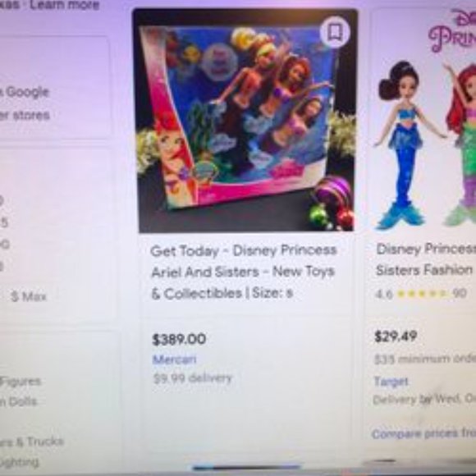Image resolution: width=476 pixels, height=476 pixels.
Task: Click the $389.00 price
Action: point(179,340)
